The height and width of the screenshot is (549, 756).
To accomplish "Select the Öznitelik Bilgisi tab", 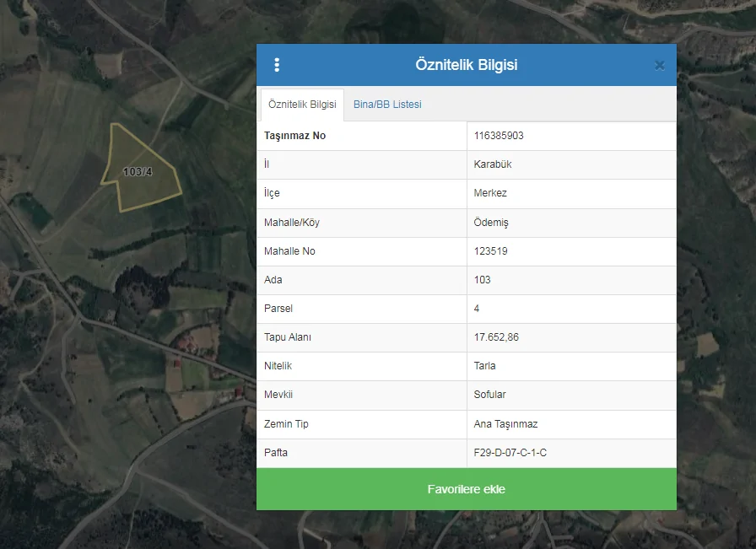I will (x=302, y=105).
